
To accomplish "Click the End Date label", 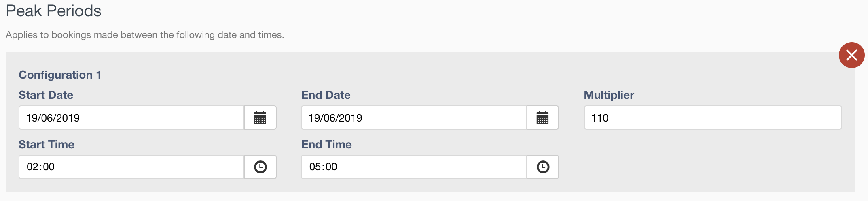I will tap(326, 95).
